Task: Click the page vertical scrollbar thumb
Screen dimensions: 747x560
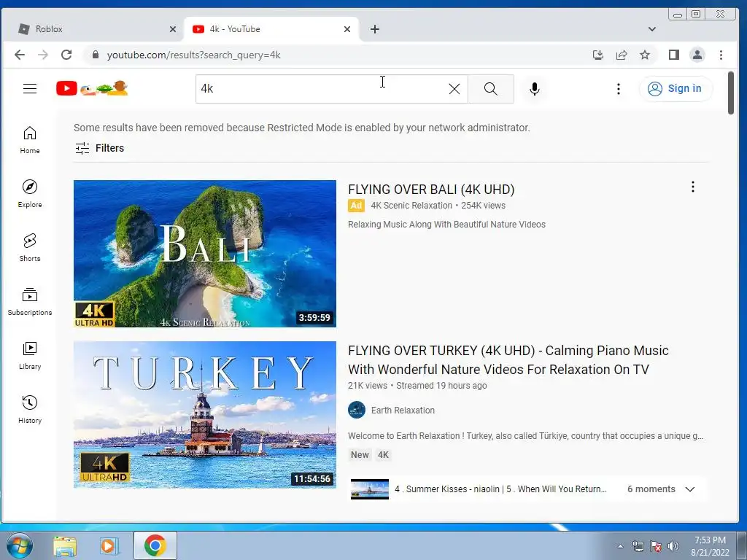Action: point(731,93)
